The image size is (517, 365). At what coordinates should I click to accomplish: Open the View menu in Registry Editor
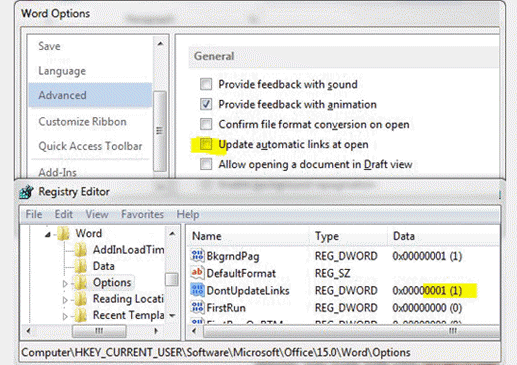click(97, 214)
